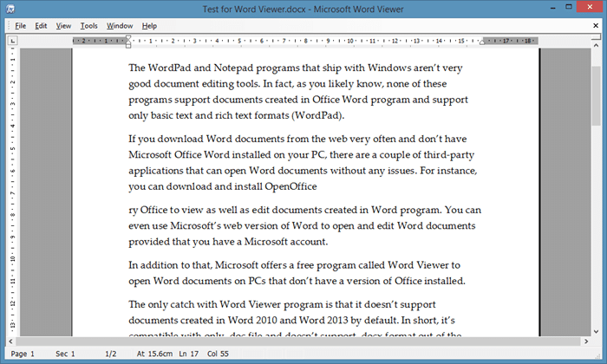
Task: Click 'At 15.6cm' in the status bar
Action: tap(154, 354)
